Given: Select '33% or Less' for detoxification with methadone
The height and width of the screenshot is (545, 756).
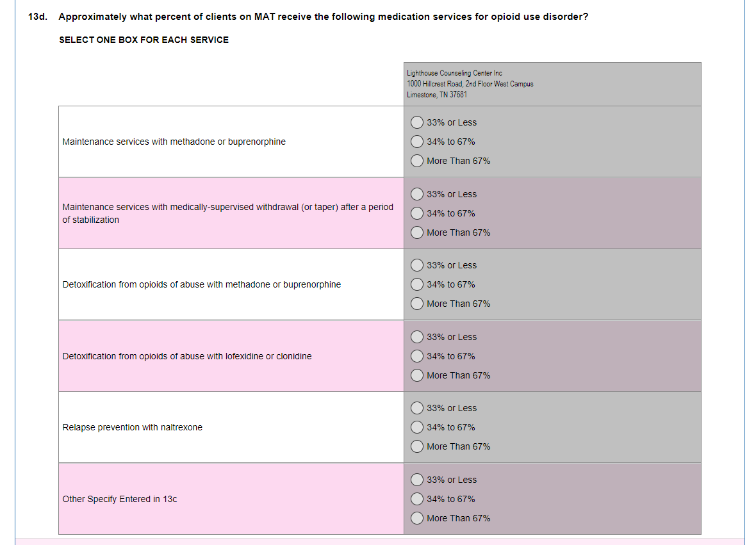Looking at the screenshot, I should point(417,266).
